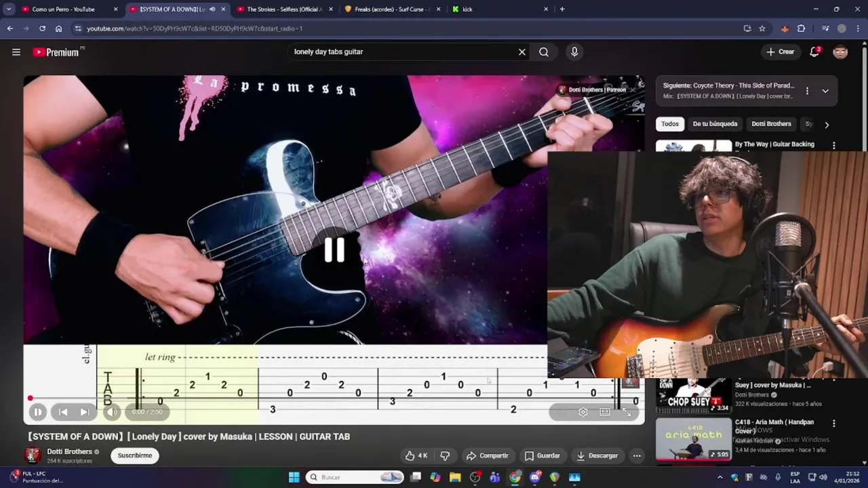Enter fullscreen mode
The width and height of the screenshot is (868, 488).
(x=627, y=412)
